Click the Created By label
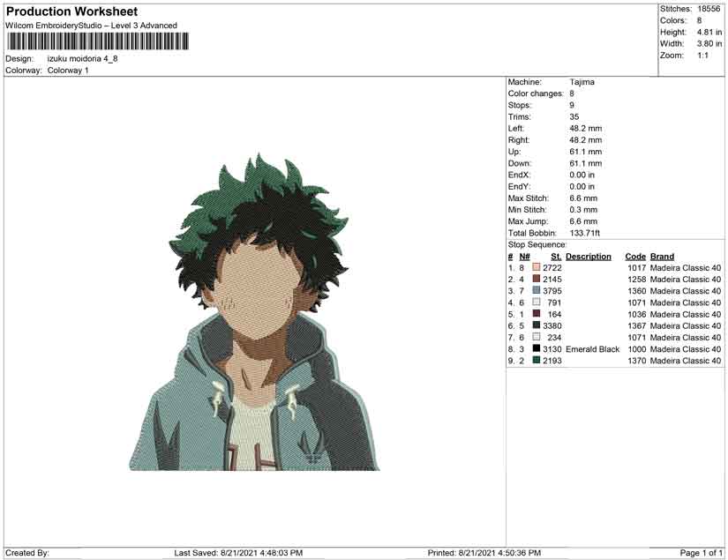Viewport: 728px width, 560px height. coord(27,553)
